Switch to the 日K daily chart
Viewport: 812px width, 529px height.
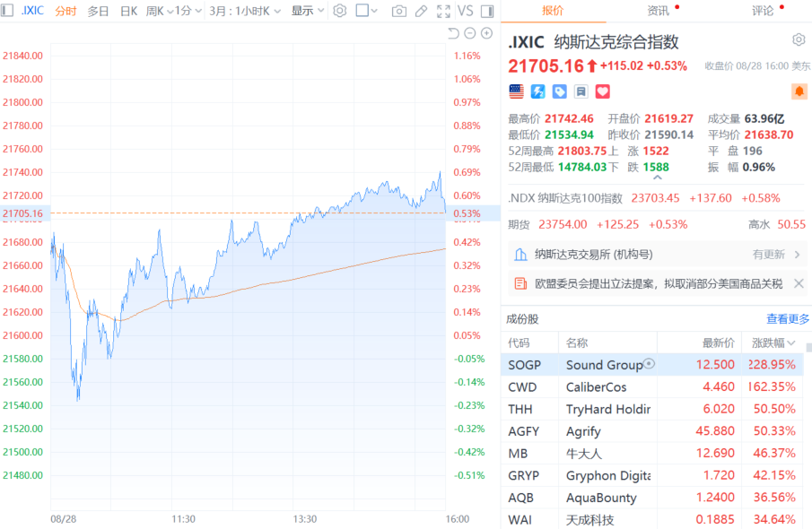coord(128,11)
